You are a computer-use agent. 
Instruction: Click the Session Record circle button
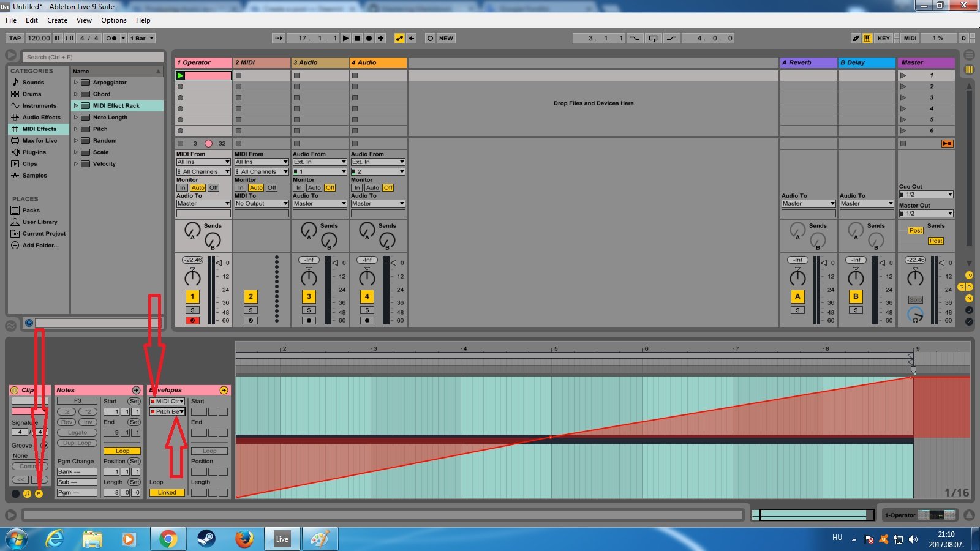(430, 38)
